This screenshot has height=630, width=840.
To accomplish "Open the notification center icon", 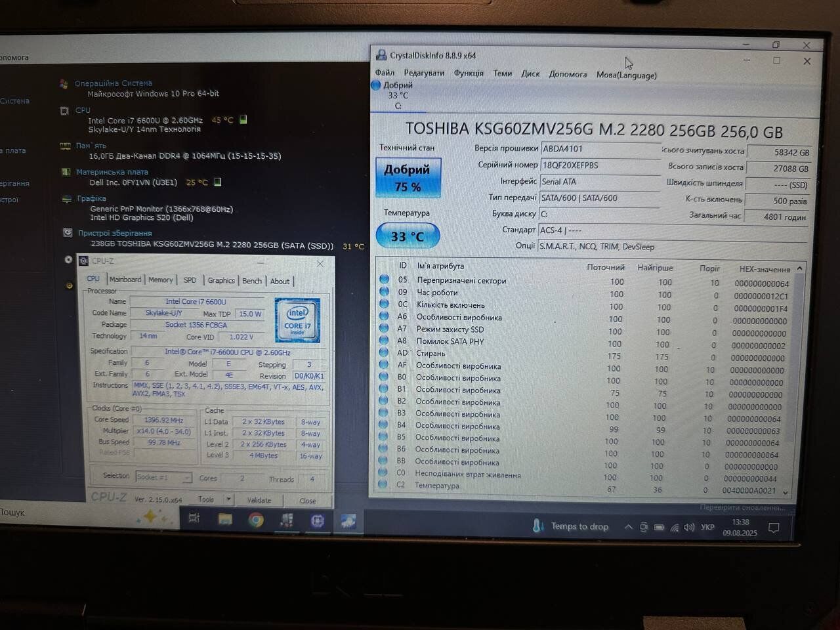I will click(774, 528).
